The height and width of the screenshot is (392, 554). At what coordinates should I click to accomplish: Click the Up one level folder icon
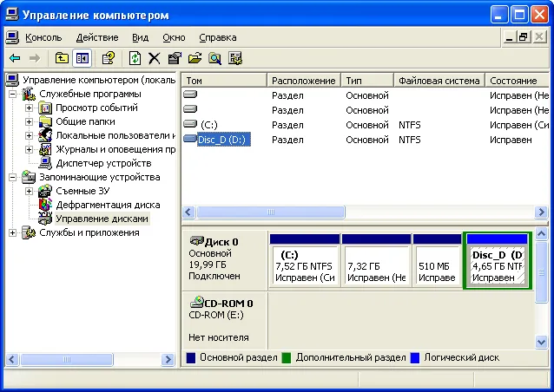click(62, 58)
